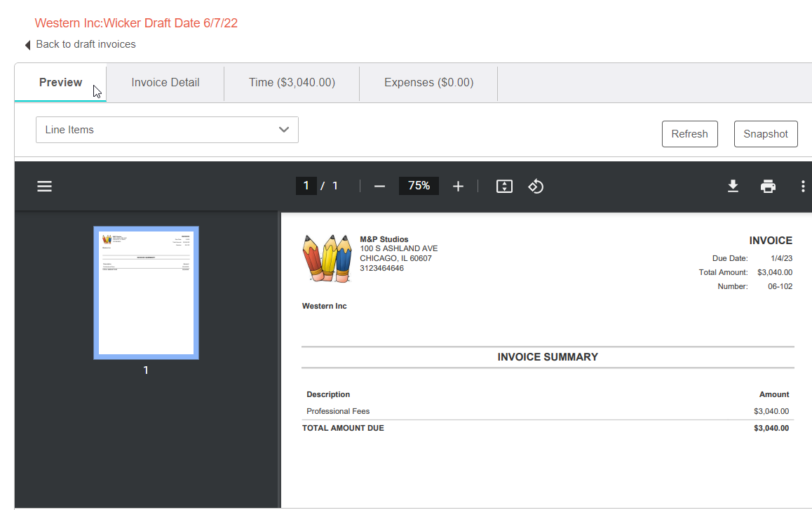The height and width of the screenshot is (510, 812).
Task: Click the Snapshot button
Action: 765,134
